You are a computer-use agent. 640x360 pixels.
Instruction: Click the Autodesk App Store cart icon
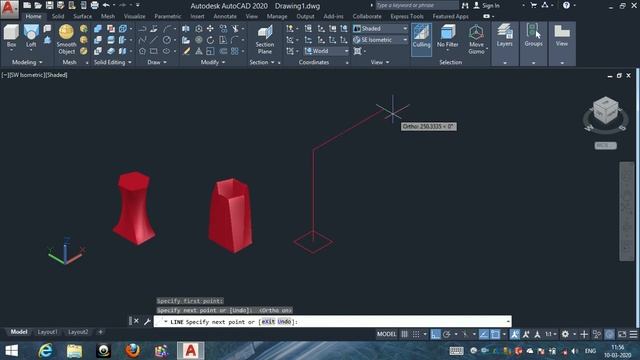pyautogui.click(x=533, y=5)
